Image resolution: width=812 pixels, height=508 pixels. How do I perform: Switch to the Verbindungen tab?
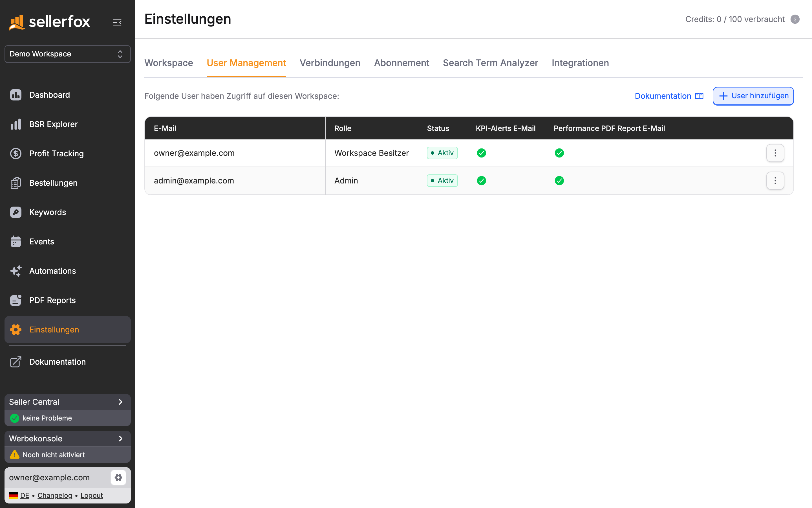tap(330, 63)
